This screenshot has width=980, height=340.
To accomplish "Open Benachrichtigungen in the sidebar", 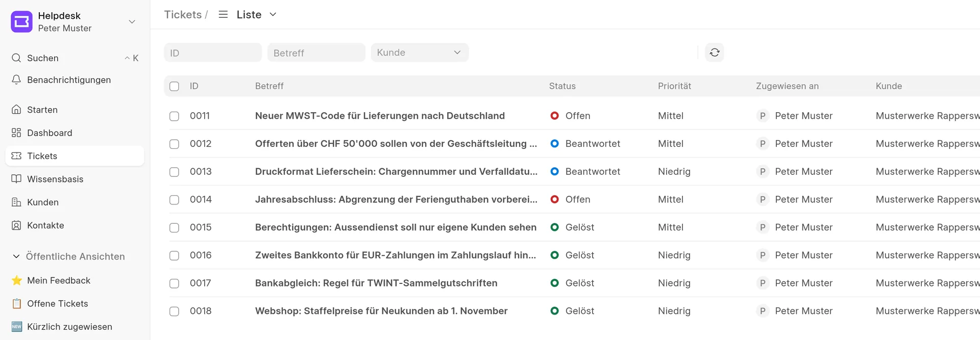I will pos(75,80).
